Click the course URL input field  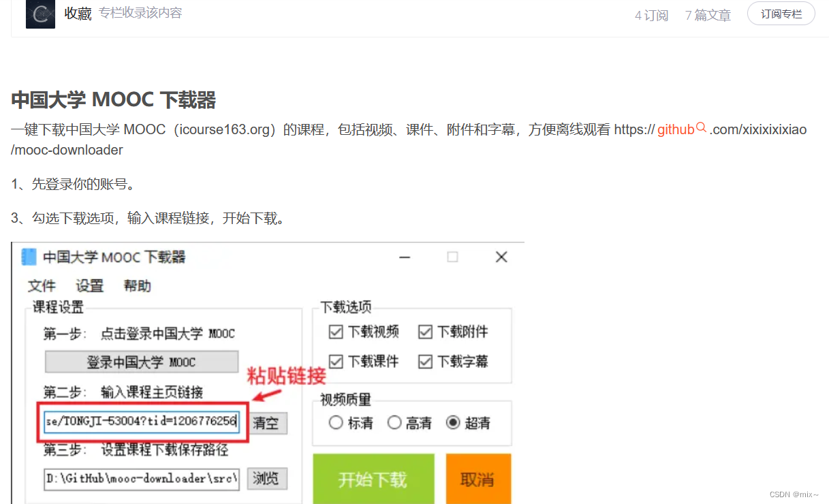[x=142, y=423]
